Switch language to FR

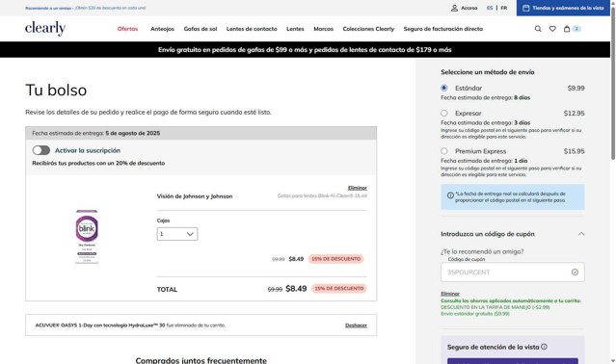503,8
